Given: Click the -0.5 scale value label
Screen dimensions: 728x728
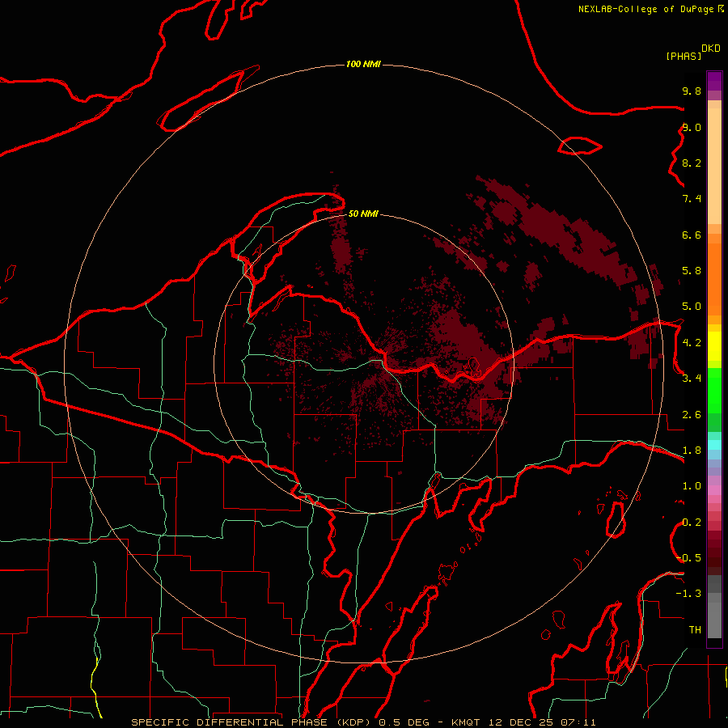Looking at the screenshot, I should (x=688, y=558).
